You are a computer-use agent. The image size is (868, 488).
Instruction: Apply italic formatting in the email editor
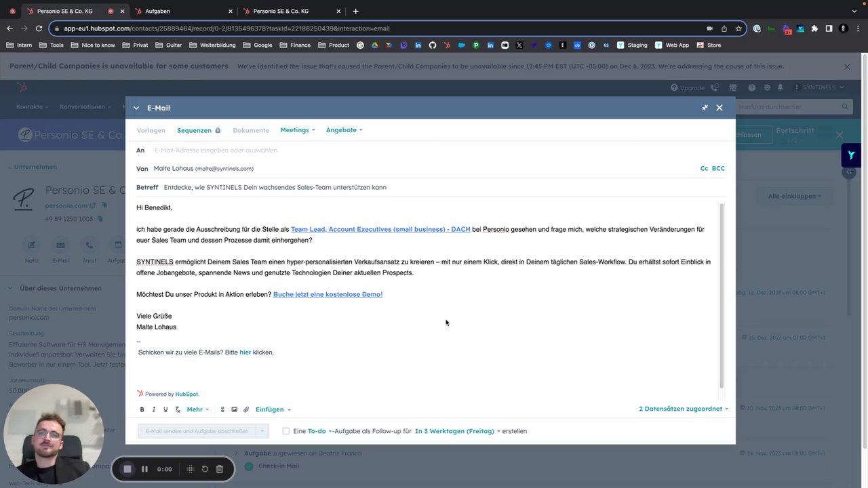tap(154, 409)
